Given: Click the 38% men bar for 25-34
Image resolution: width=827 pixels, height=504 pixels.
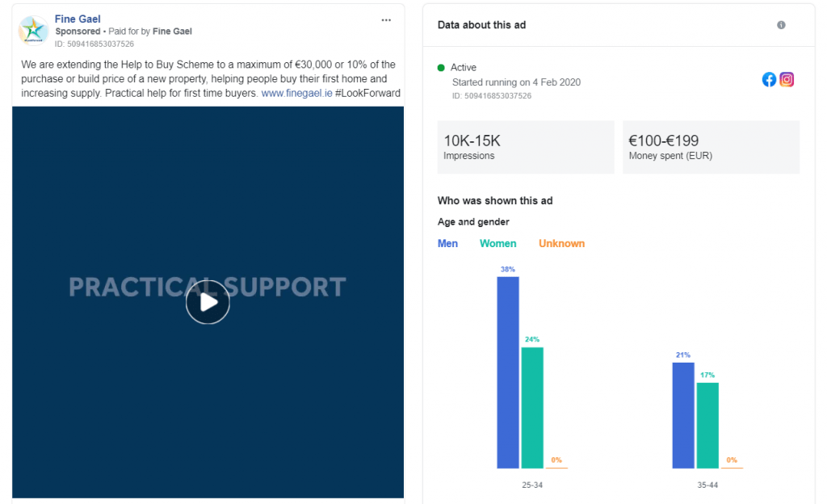Looking at the screenshot, I should [508, 372].
